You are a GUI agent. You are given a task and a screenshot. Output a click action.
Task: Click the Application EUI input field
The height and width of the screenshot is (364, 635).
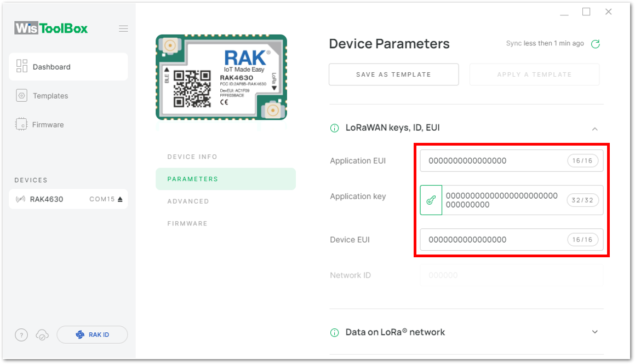tap(512, 160)
